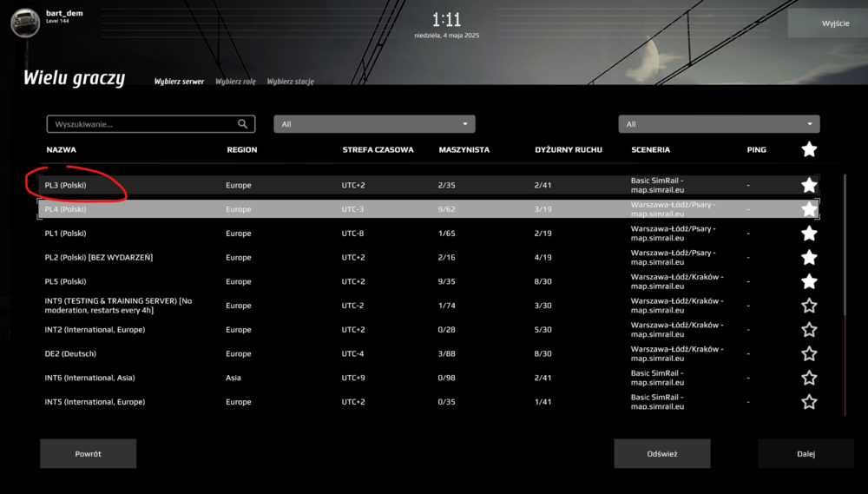Viewport: 868px width, 494px height.
Task: Unfavorite the PL1 (Polski) server star
Action: [x=809, y=234]
